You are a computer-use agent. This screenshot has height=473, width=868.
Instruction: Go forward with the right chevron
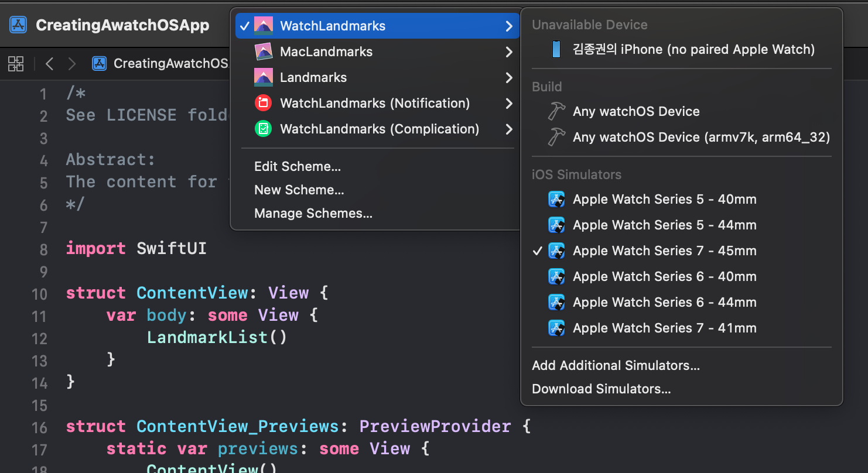71,64
